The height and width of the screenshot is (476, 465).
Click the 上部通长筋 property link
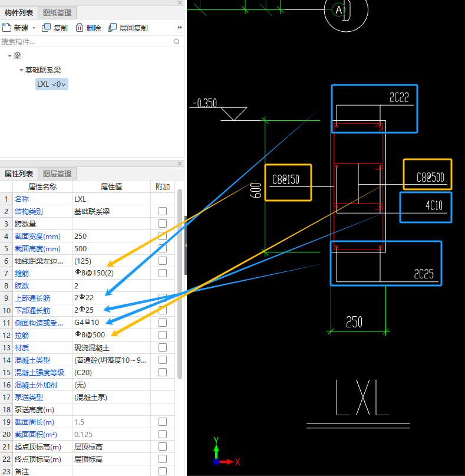point(32,298)
